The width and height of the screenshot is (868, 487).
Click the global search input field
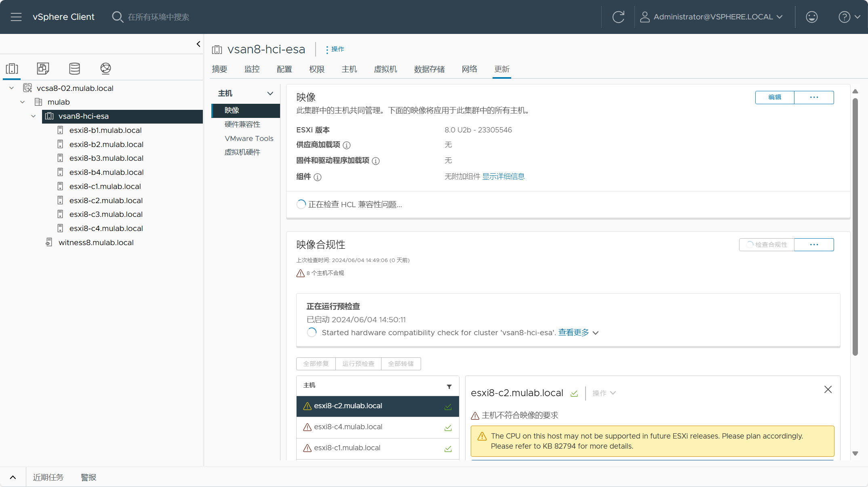click(x=158, y=17)
